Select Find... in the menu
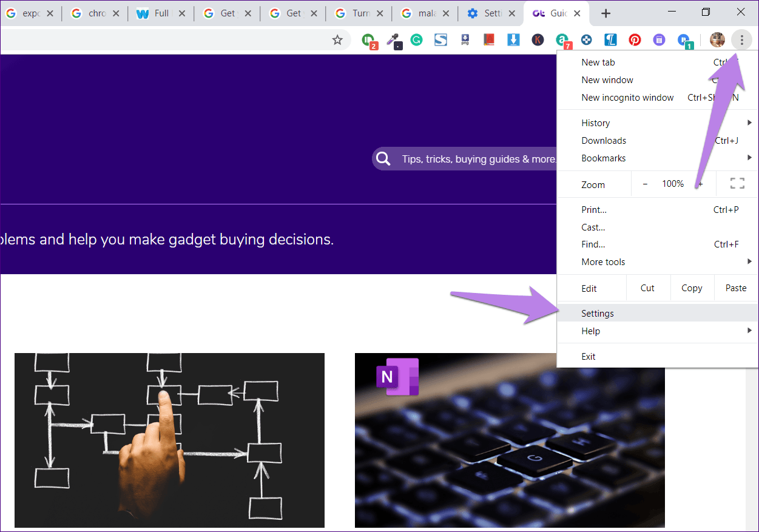The width and height of the screenshot is (759, 532). (x=658, y=244)
